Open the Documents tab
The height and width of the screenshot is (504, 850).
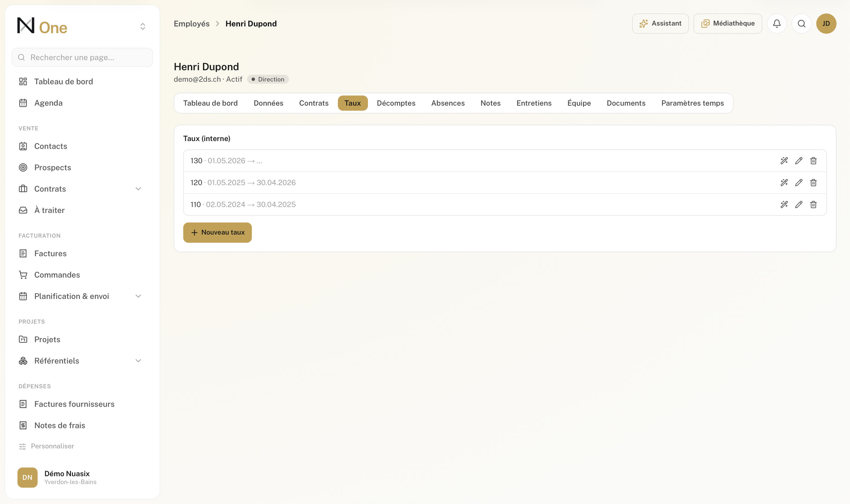[626, 103]
